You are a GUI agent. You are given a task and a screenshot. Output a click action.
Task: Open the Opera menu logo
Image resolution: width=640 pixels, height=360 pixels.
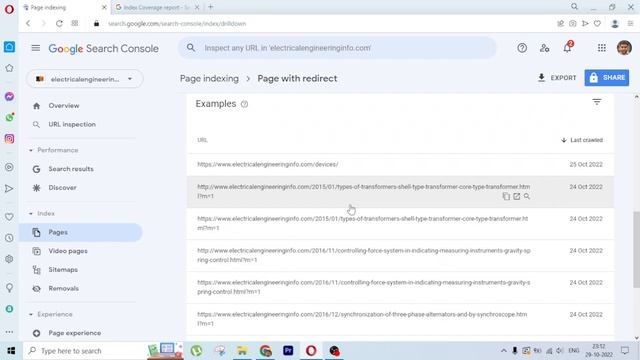[9, 9]
